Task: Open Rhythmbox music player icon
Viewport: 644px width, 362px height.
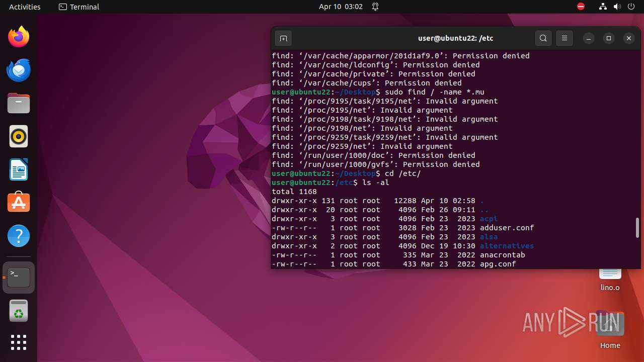Action: coord(19,136)
